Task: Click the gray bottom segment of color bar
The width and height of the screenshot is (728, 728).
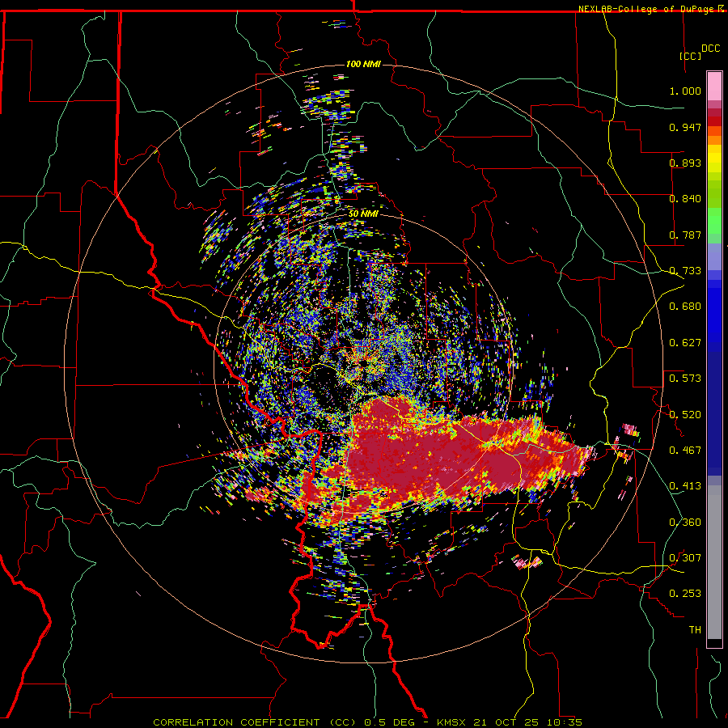Action: [x=714, y=562]
